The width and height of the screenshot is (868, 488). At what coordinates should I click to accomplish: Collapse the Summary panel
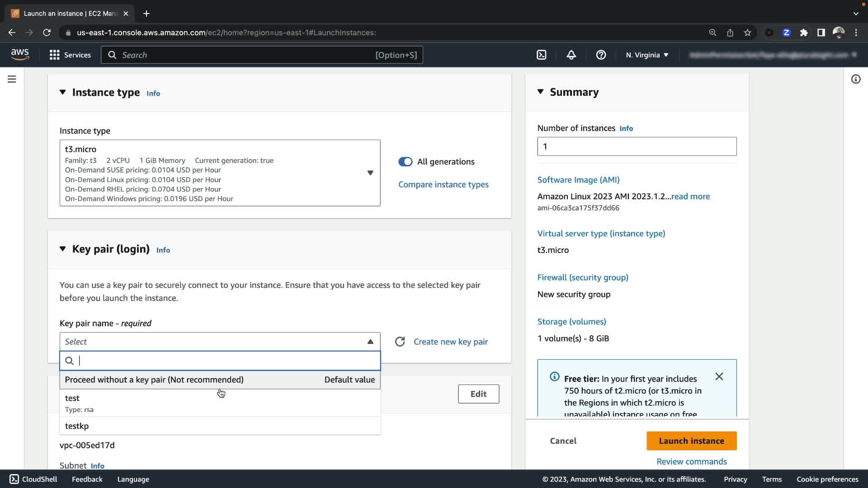pos(540,92)
